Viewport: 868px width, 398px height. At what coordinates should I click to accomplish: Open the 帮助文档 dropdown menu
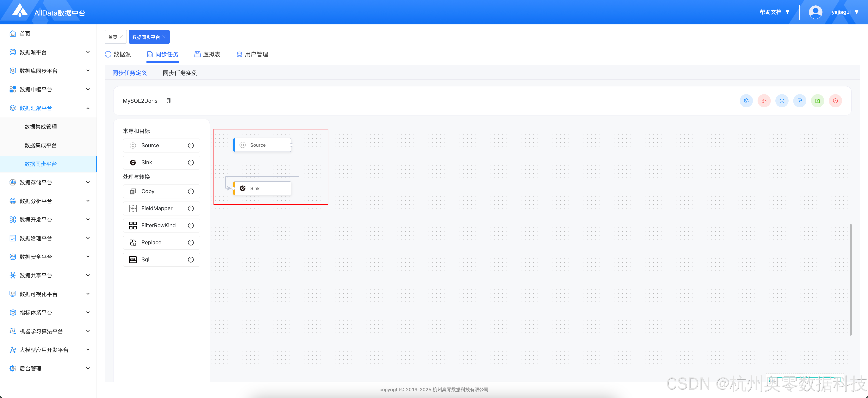(774, 12)
